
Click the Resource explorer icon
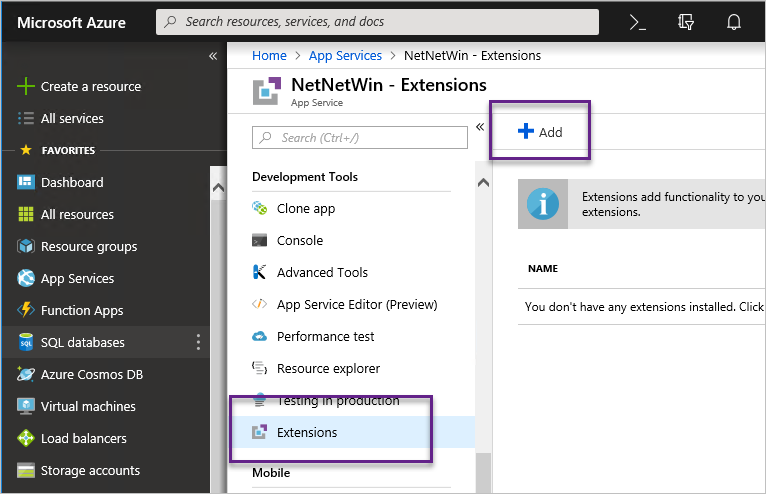click(x=259, y=368)
